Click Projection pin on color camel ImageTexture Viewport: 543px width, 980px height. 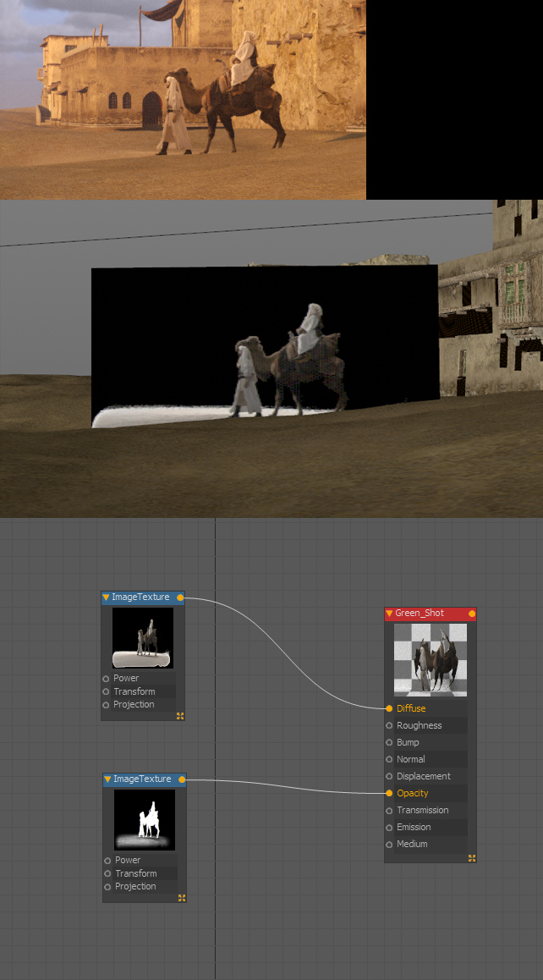coord(106,705)
